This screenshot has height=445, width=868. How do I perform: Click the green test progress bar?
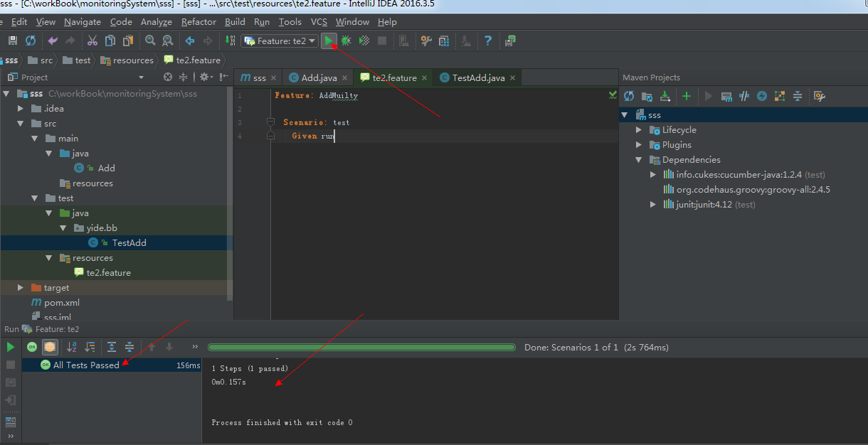(361, 348)
